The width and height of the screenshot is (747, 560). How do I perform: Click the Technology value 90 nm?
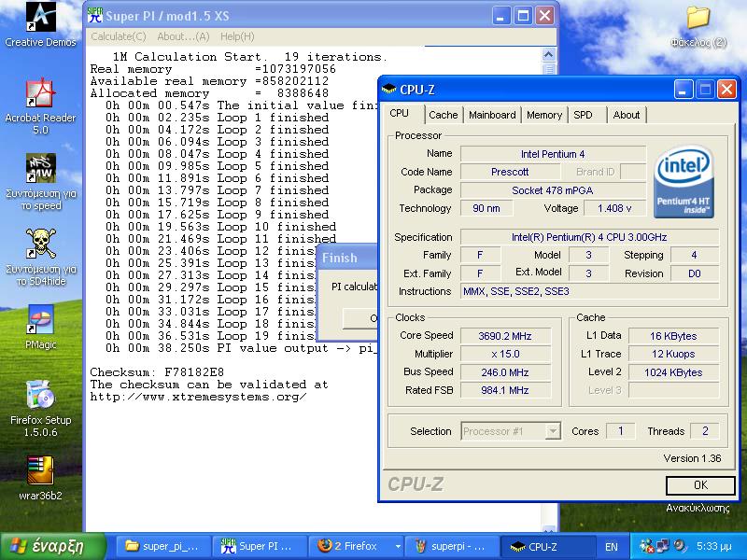(486, 208)
